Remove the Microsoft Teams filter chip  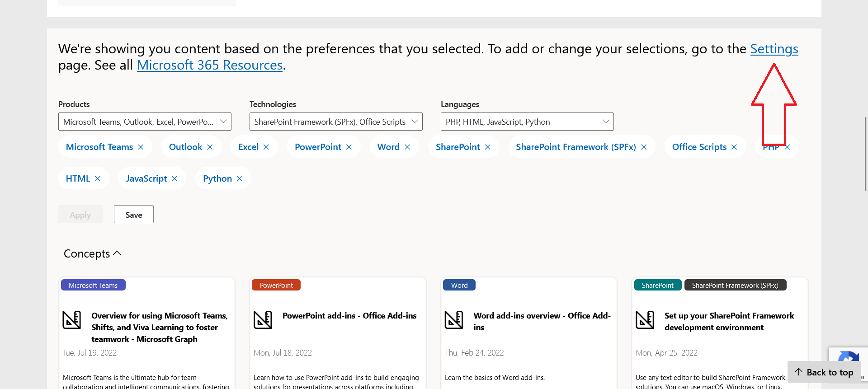(141, 147)
